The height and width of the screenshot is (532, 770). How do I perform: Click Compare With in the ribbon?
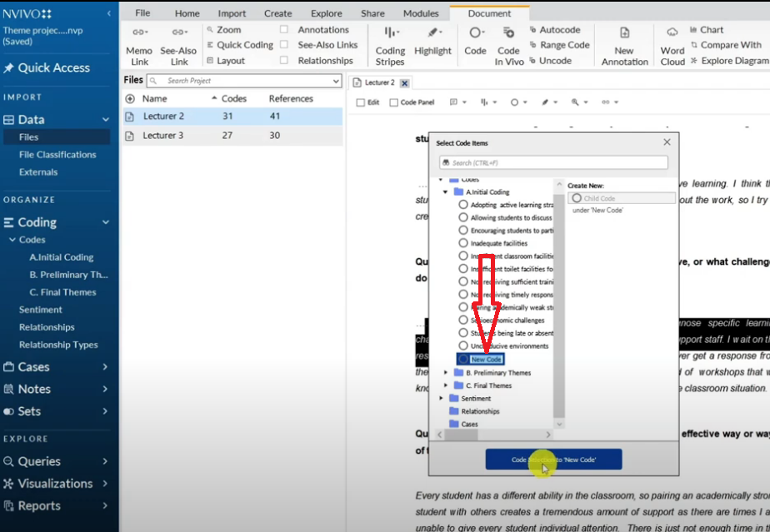[727, 45]
